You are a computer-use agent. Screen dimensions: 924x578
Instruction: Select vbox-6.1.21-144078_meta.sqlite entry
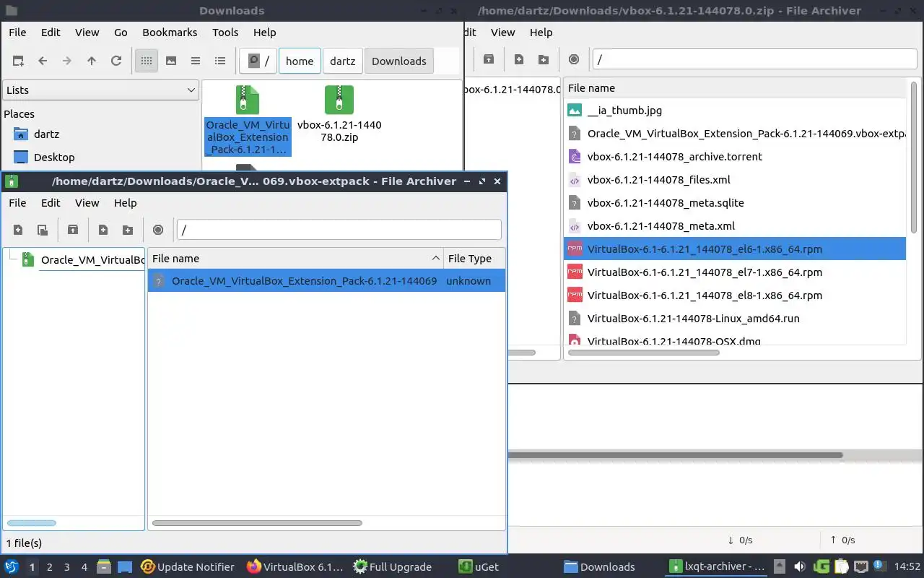click(x=735, y=203)
